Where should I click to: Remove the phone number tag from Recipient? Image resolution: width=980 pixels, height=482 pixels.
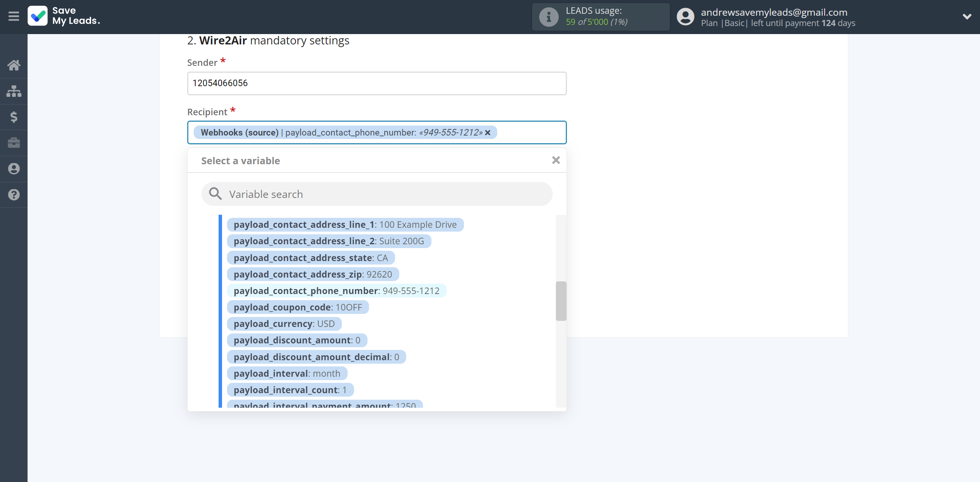click(488, 132)
